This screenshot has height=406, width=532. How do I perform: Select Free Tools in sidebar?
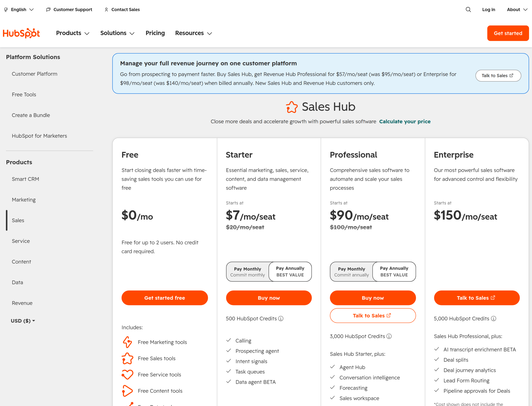pyautogui.click(x=24, y=94)
